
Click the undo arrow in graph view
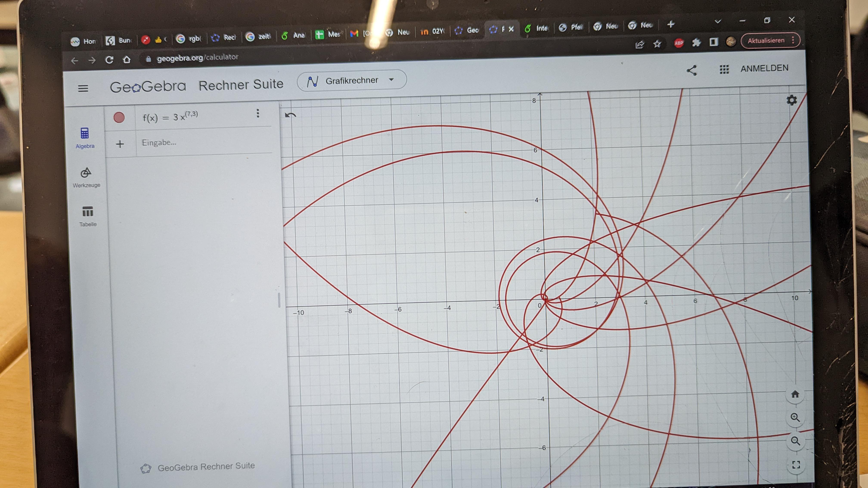(290, 116)
